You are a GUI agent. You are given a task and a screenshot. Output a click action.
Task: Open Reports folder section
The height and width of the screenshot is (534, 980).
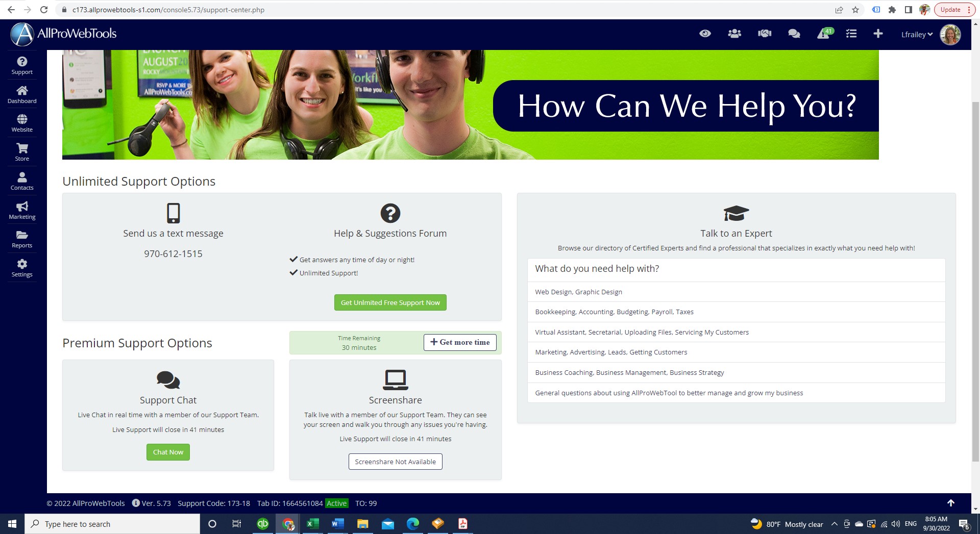click(x=22, y=239)
